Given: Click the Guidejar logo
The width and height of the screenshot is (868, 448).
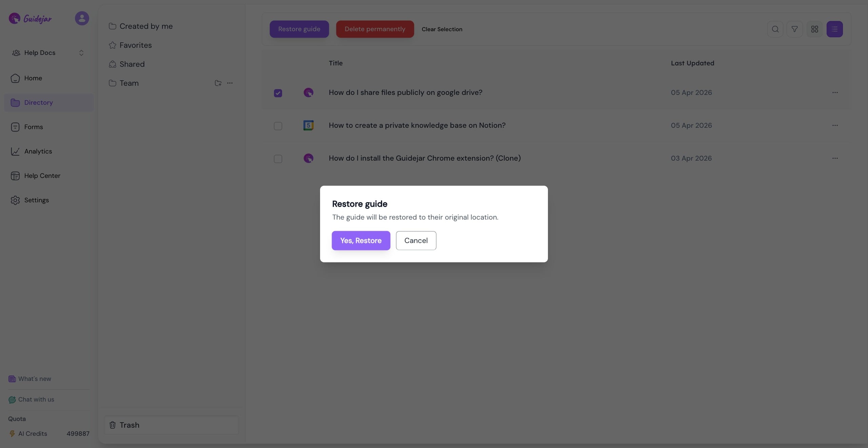Looking at the screenshot, I should tap(31, 18).
